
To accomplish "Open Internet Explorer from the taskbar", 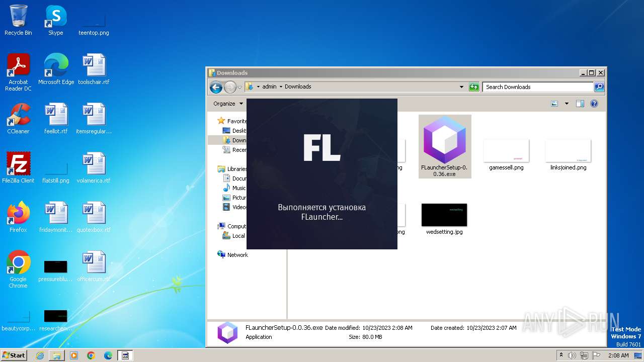I will click(40, 355).
